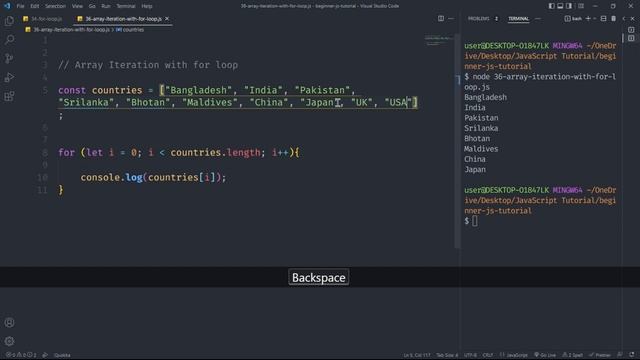The image size is (640, 360).
Task: Open the Run and Debug view
Action: point(9,77)
